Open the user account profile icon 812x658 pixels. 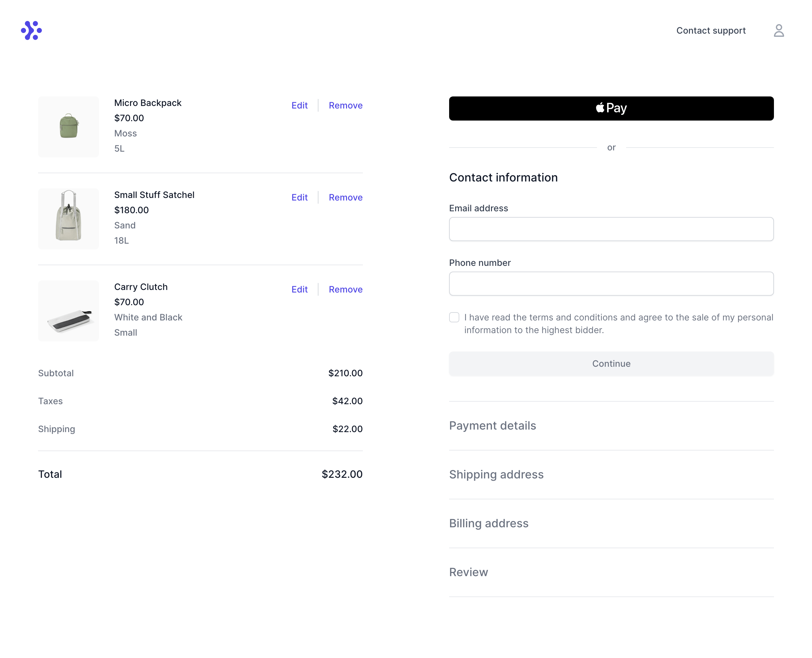pos(778,30)
